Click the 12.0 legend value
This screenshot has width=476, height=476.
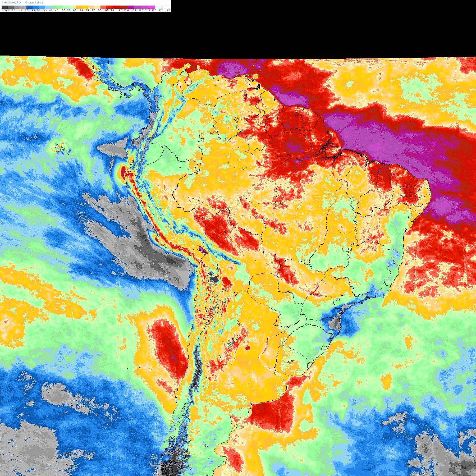[154, 10]
